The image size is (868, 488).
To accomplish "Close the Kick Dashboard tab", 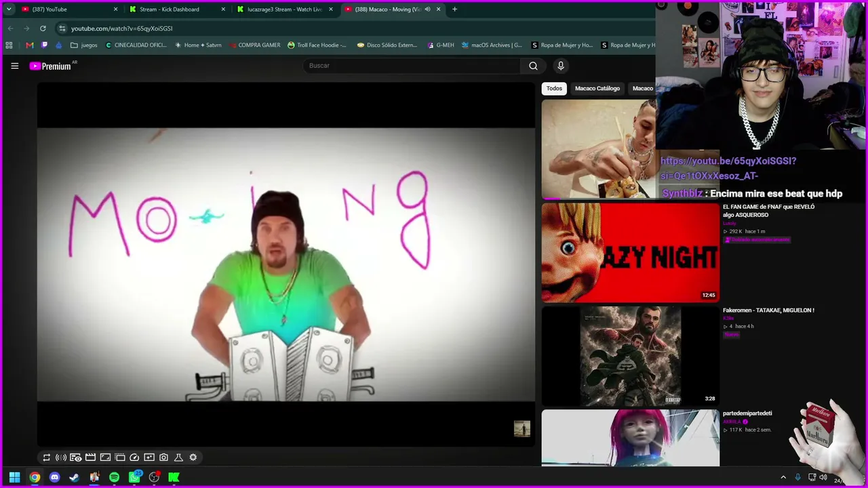I will [223, 9].
